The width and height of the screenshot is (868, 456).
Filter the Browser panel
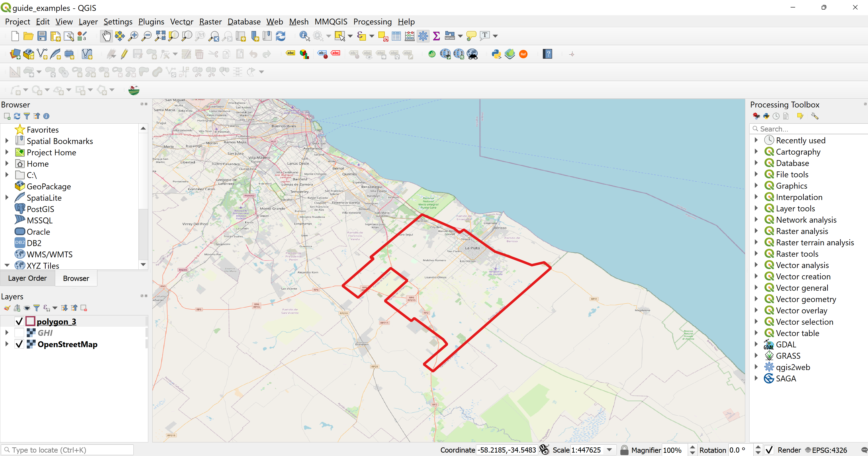(x=27, y=116)
